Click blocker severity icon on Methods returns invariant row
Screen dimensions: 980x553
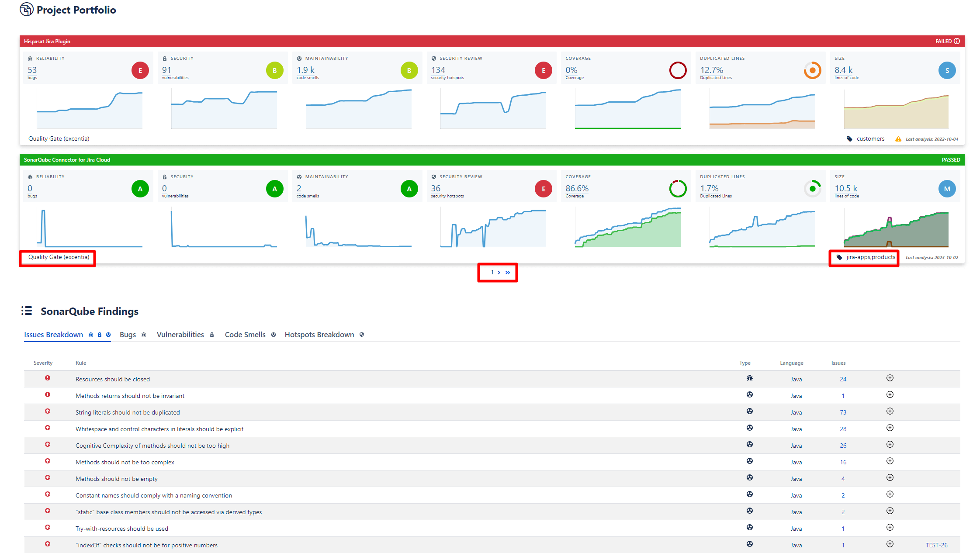48,395
